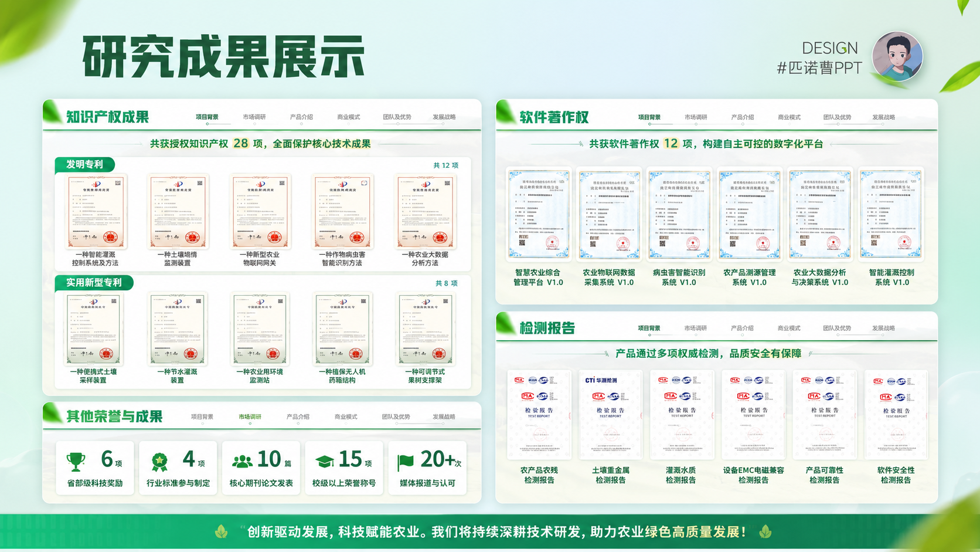Click the people icon for 核心期刊论文发表
The image size is (980, 552).
click(242, 462)
